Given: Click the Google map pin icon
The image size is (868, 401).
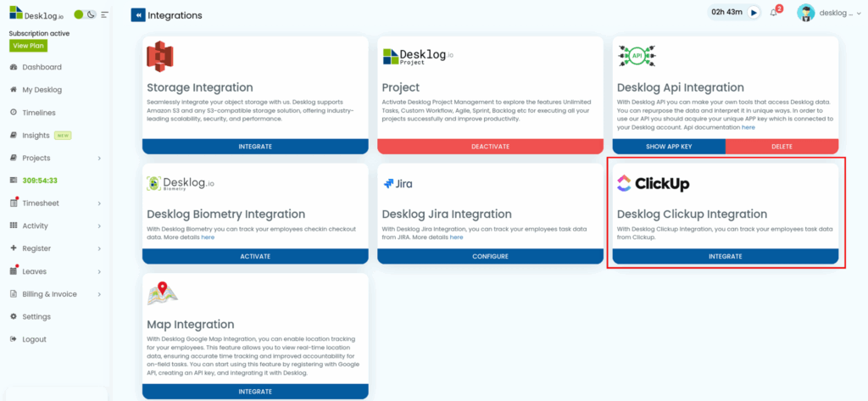Looking at the screenshot, I should coord(162,293).
